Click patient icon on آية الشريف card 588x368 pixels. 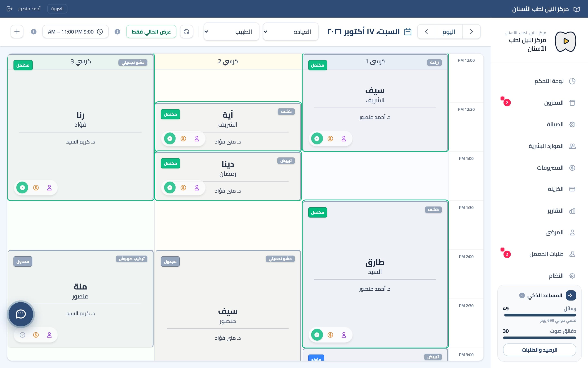coord(197,139)
